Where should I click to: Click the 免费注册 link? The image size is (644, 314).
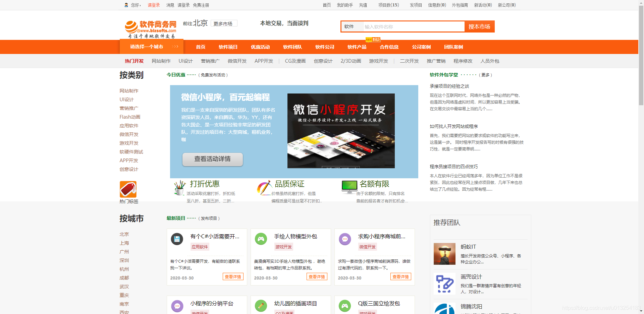[201, 5]
